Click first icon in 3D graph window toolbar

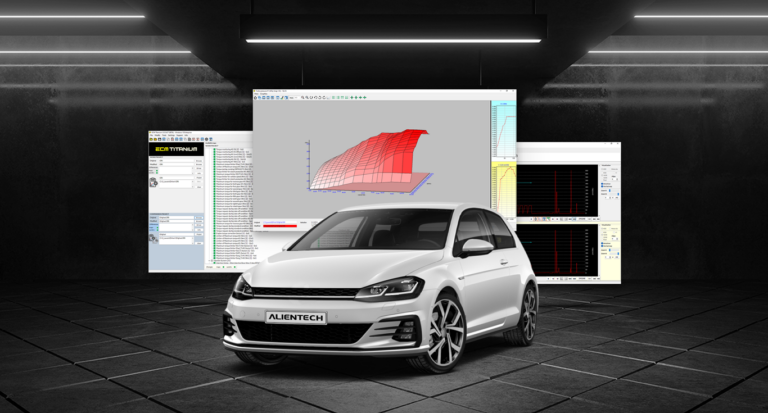[x=256, y=97]
